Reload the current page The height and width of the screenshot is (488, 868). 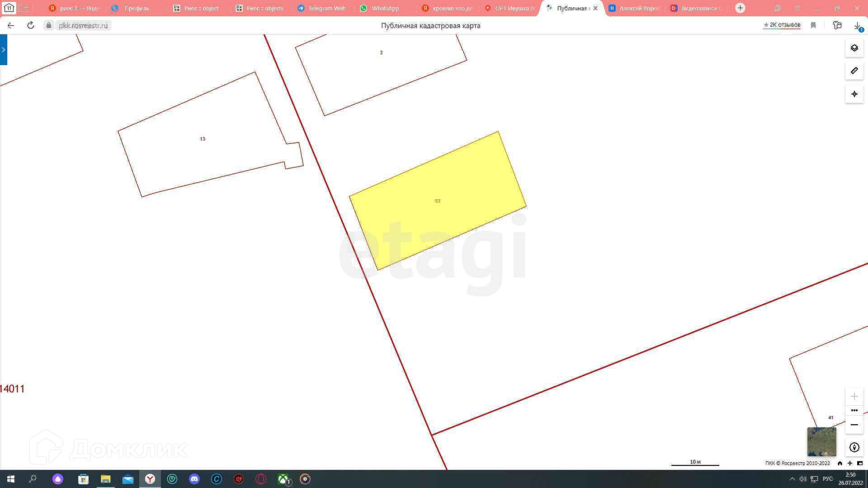click(31, 25)
